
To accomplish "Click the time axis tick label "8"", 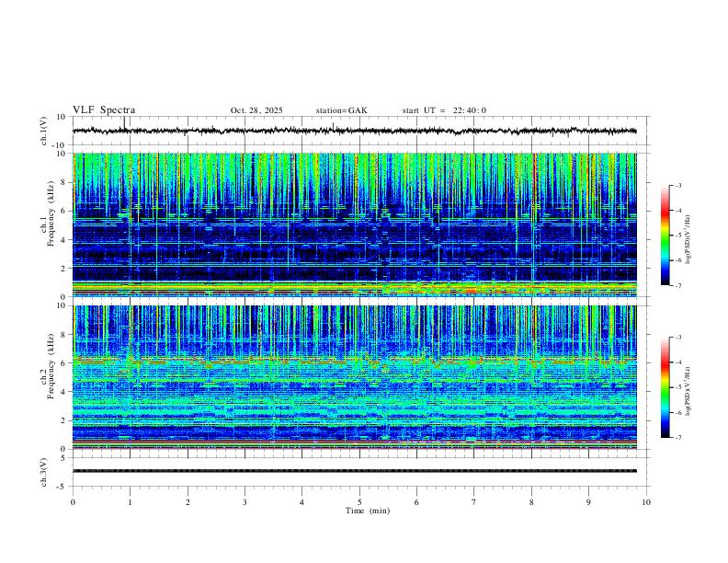I will point(531,502).
